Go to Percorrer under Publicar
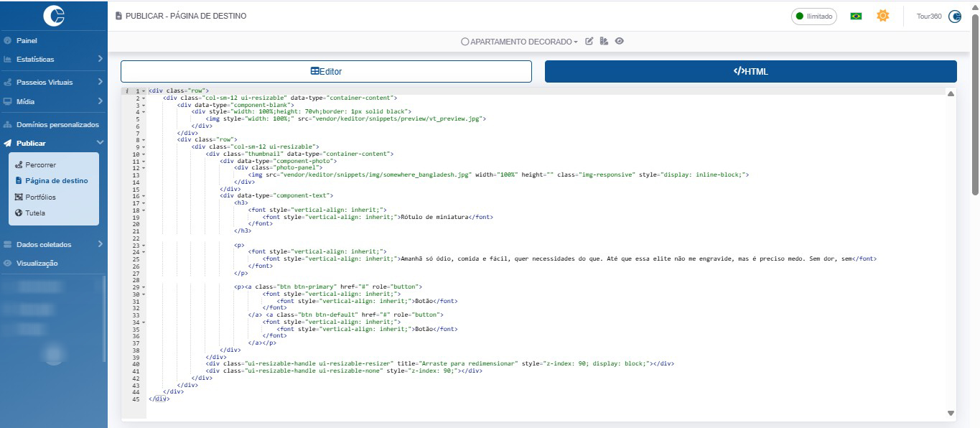The width and height of the screenshot is (980, 428). pyautogui.click(x=40, y=164)
